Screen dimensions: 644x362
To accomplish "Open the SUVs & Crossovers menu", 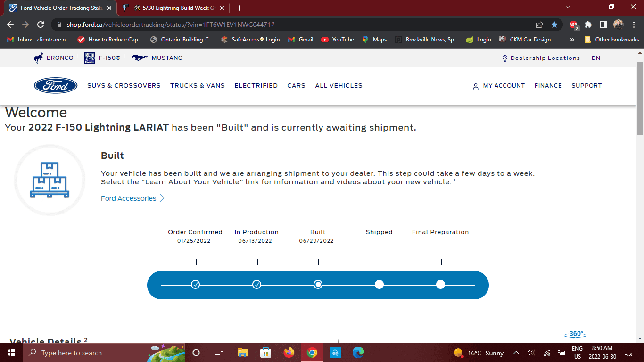I will [x=124, y=86].
